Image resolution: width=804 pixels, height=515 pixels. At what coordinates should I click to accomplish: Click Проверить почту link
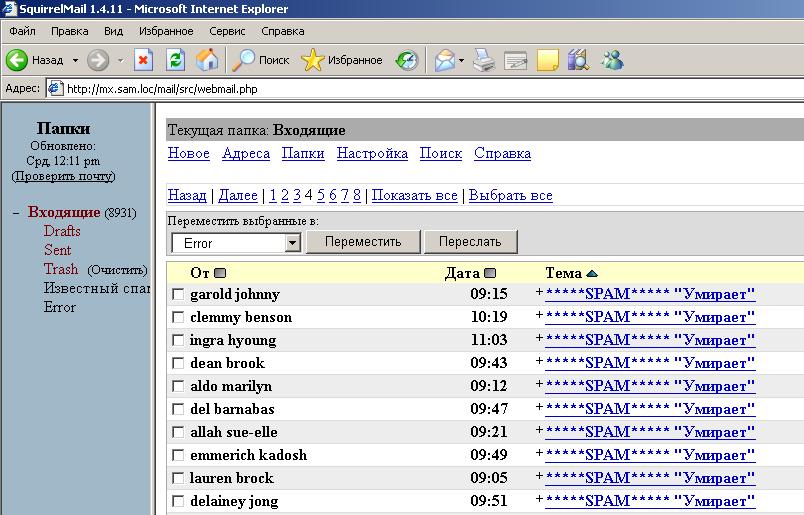coord(64,176)
